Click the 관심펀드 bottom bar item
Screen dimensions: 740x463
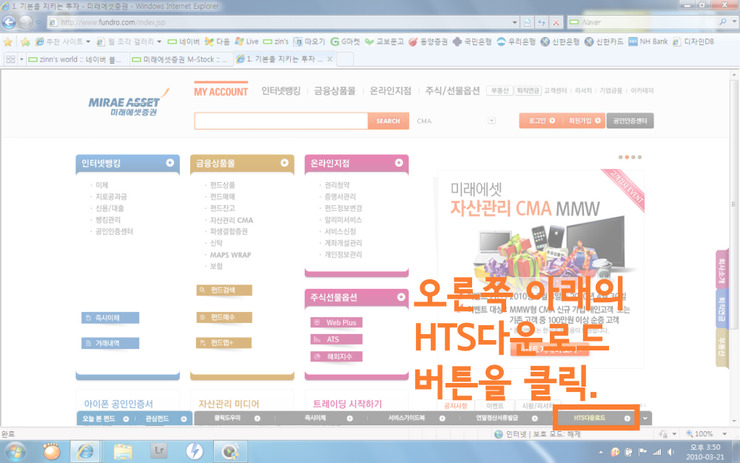tap(165, 419)
